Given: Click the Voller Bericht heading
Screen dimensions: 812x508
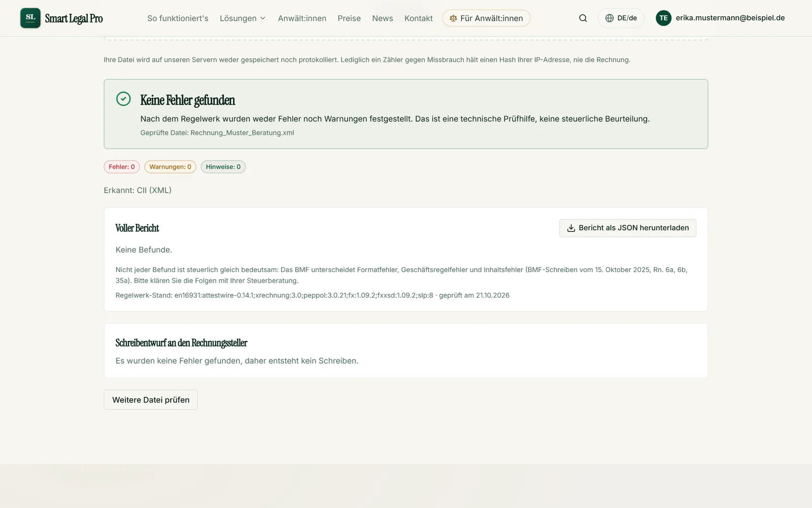Looking at the screenshot, I should [x=137, y=228].
